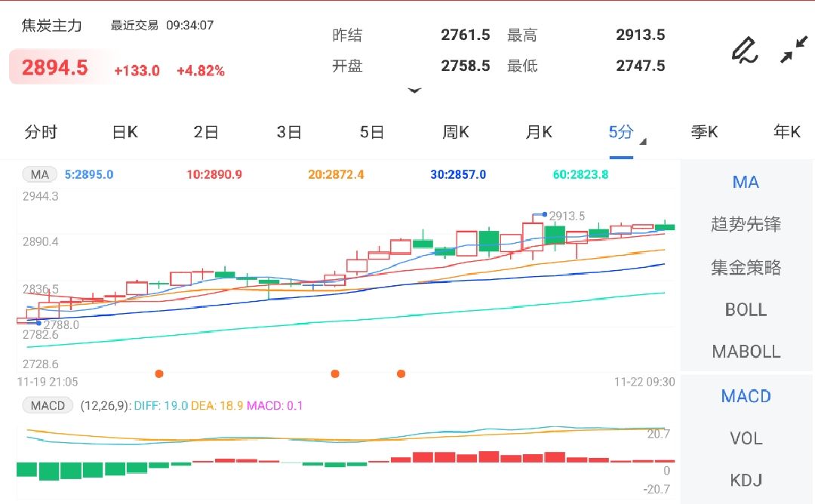
Task: Select the MACD entry in right sidebar
Action: (746, 396)
